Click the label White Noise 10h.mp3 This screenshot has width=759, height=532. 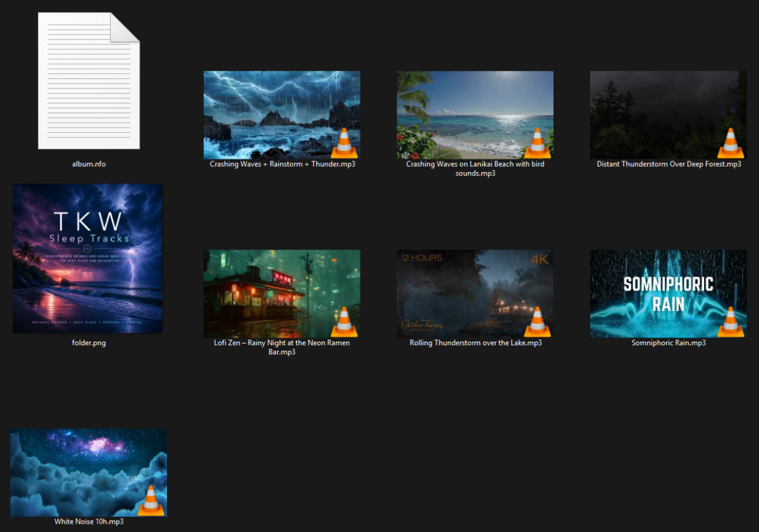(89, 522)
